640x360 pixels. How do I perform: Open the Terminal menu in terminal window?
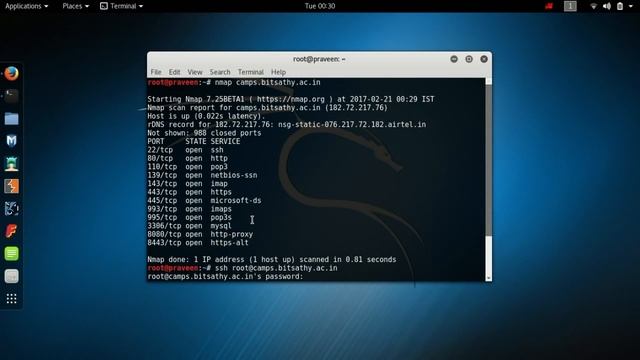coord(251,72)
